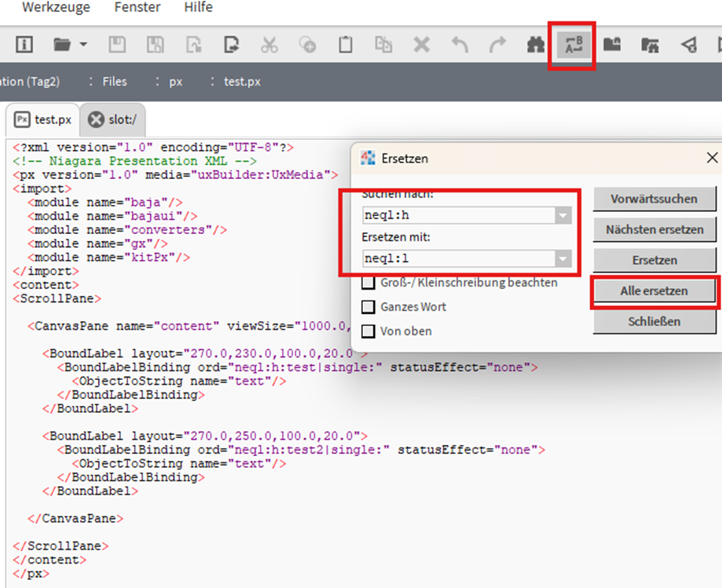Screen dimensions: 722x588
Task: Click the save bog page toolbar icon
Action: coord(193,45)
